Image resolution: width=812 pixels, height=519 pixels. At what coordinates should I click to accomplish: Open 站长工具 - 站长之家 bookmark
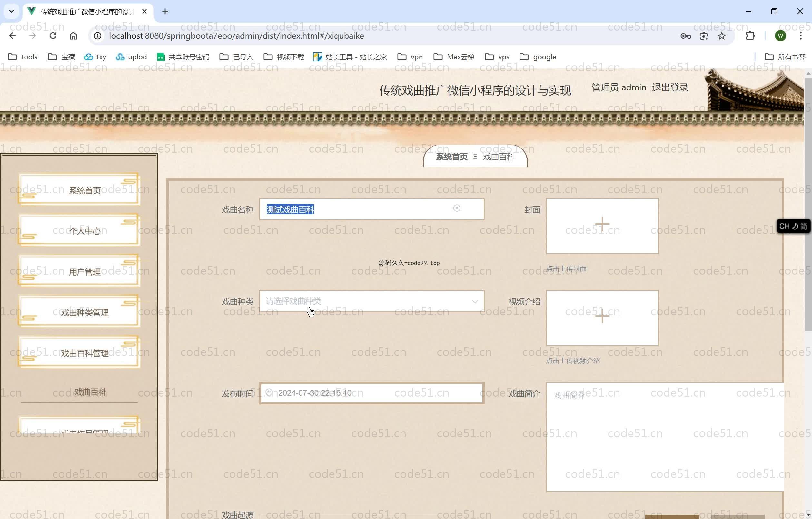[x=350, y=57]
